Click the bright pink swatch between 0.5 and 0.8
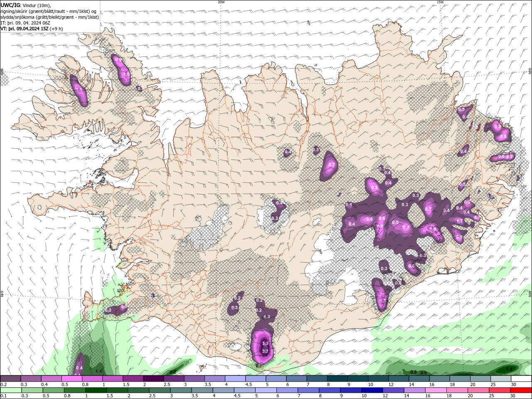This screenshot has width=532, height=399. [72, 379]
